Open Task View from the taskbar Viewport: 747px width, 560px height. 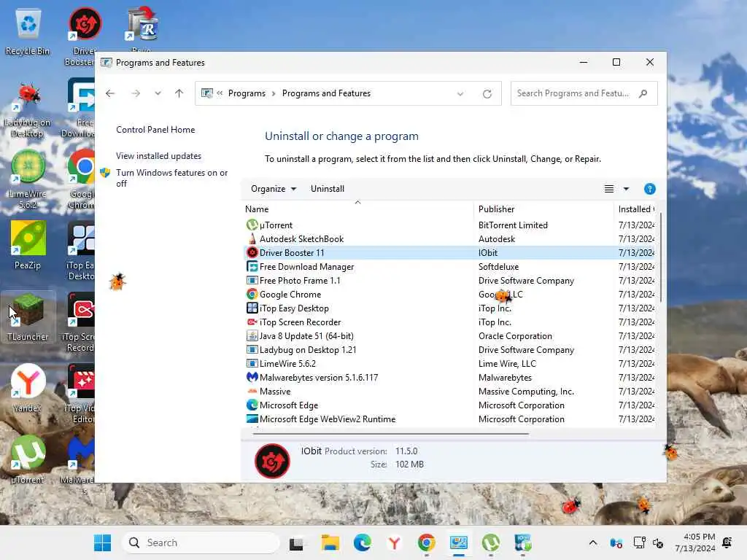click(x=296, y=542)
